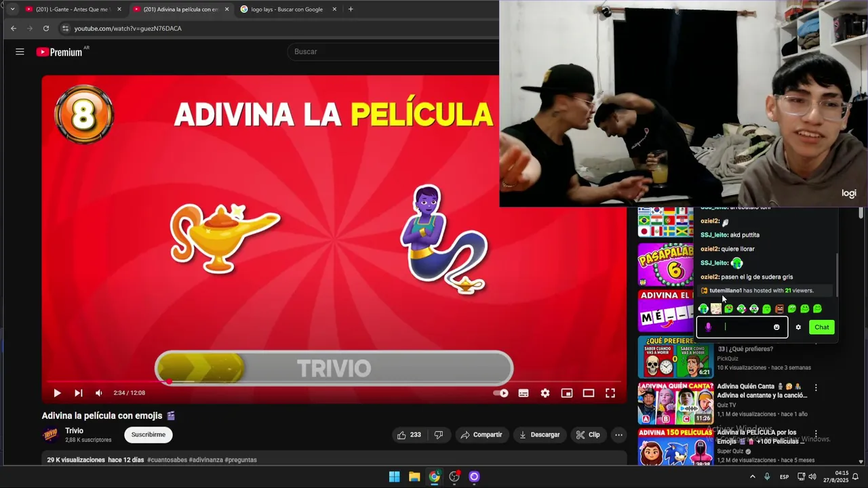Skip to the next video
This screenshot has height=488, width=868.
pyautogui.click(x=78, y=393)
